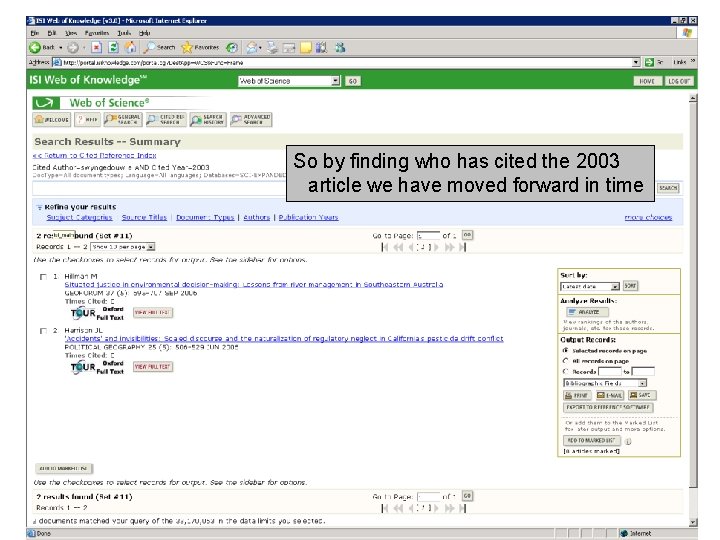720x540 pixels.
Task: Click the yellow Discuss note icon
Action: [306, 47]
